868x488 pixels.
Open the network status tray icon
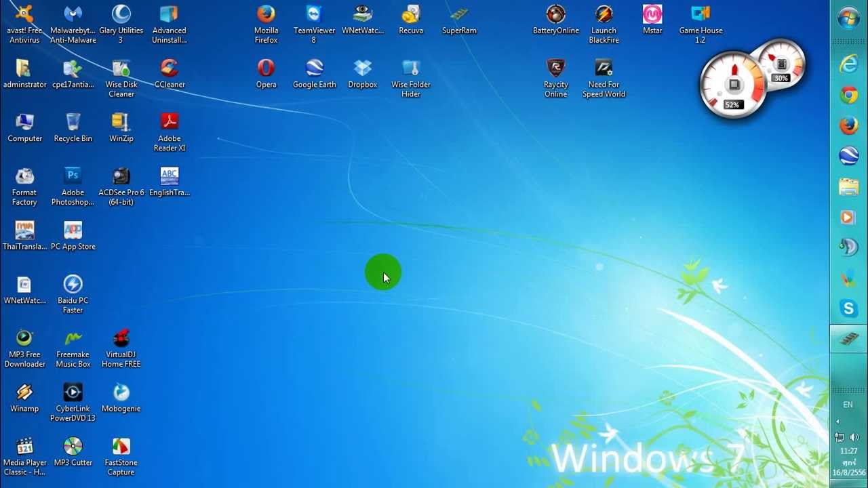tap(840, 437)
